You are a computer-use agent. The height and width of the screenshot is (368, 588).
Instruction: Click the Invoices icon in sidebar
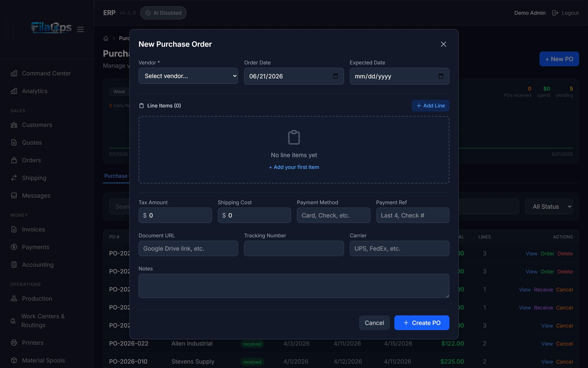(14, 229)
